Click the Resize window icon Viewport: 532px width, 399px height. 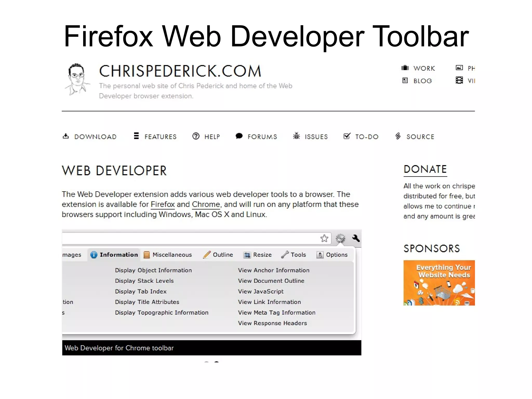coord(247,255)
